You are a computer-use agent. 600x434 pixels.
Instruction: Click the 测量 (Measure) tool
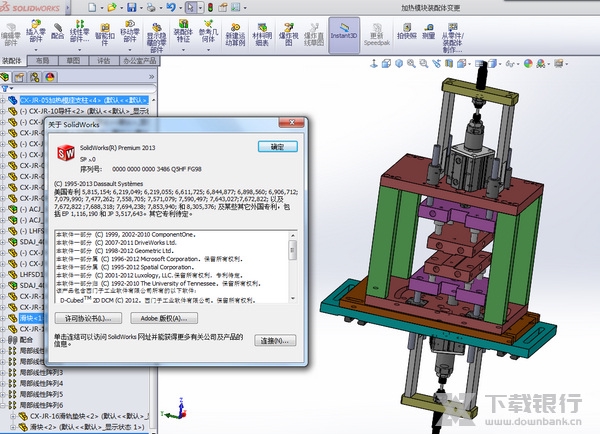(429, 31)
